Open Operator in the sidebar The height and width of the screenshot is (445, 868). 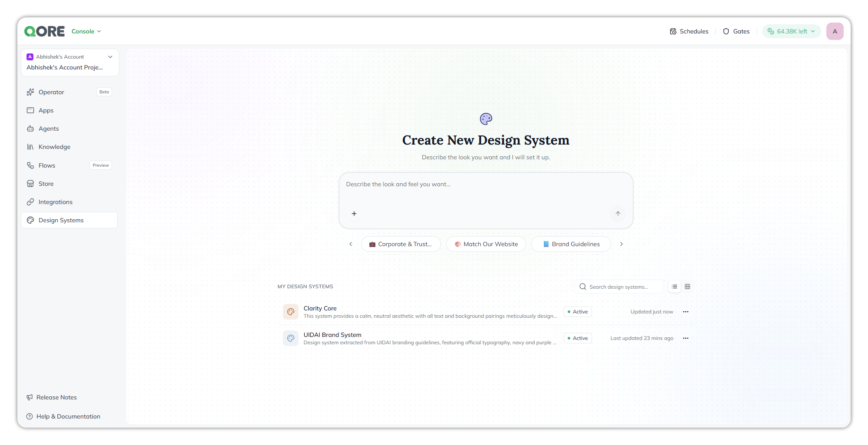point(69,92)
